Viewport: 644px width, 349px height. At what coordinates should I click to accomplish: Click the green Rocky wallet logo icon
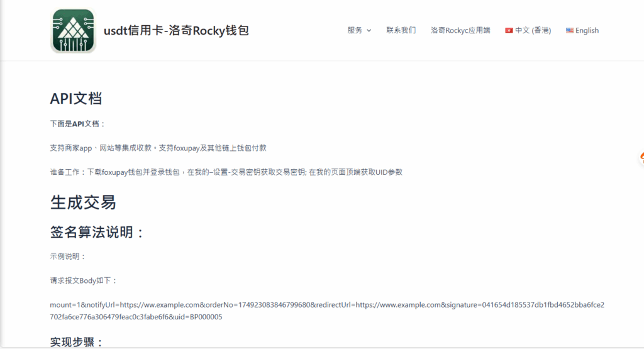(73, 31)
